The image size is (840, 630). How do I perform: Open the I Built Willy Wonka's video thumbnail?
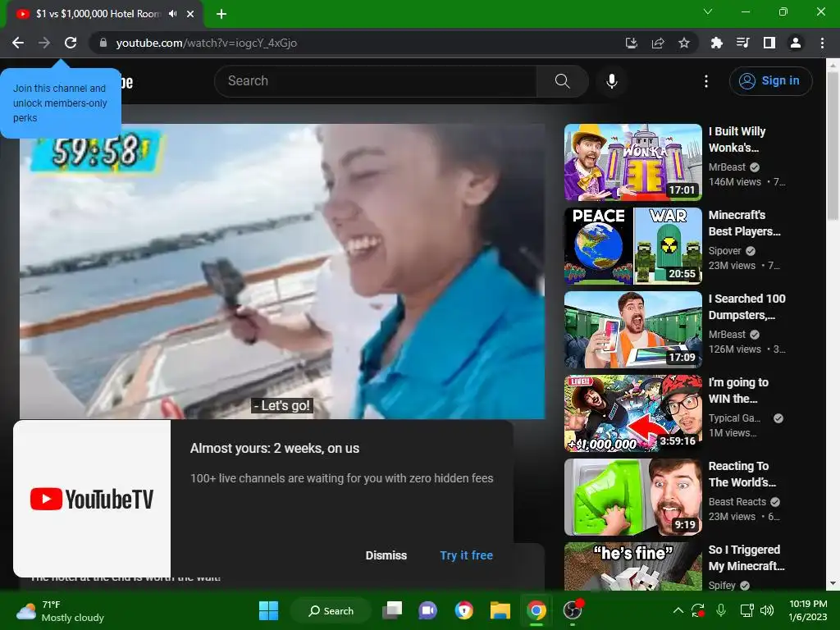point(633,162)
